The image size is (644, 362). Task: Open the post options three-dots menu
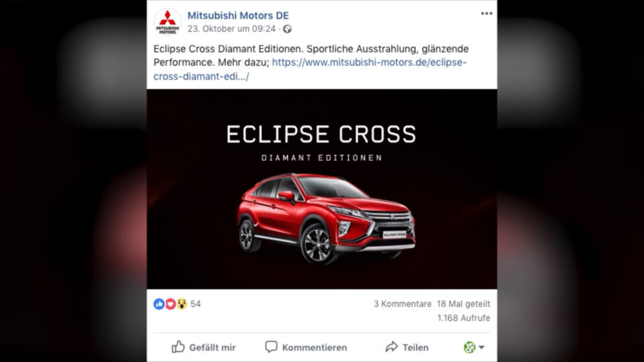tap(486, 13)
